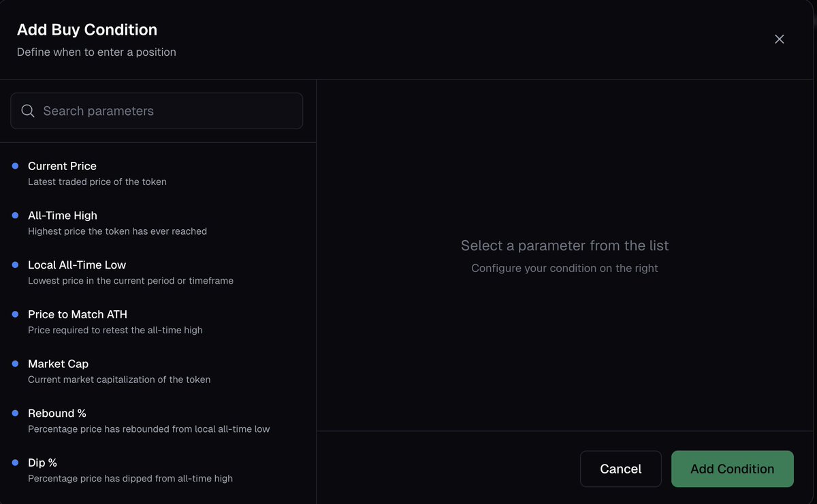Click 'Price required to retest the all-time high'
817x504 pixels.
pos(115,330)
